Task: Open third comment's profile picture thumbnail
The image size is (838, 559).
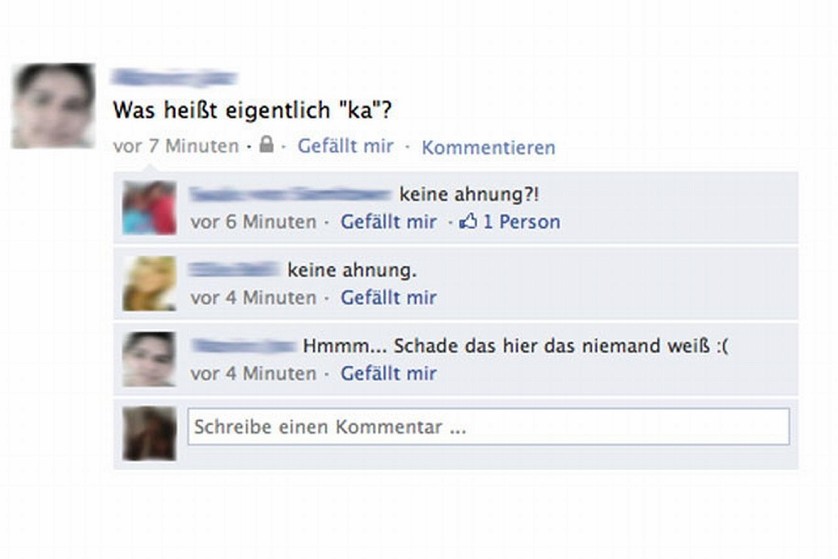Action: point(149,359)
